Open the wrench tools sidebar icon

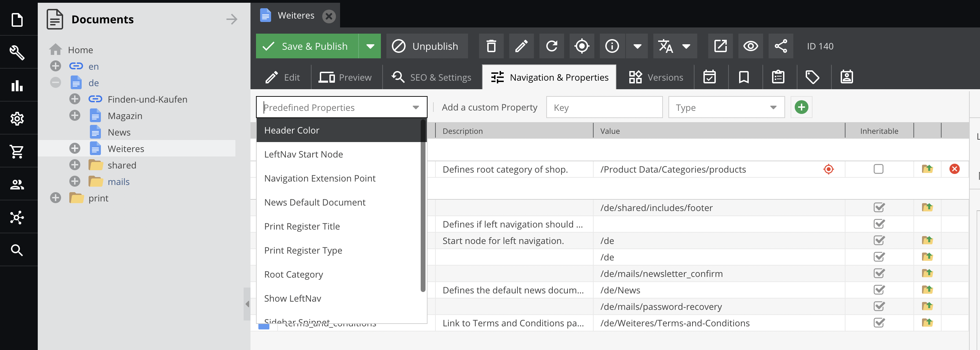pyautogui.click(x=17, y=52)
